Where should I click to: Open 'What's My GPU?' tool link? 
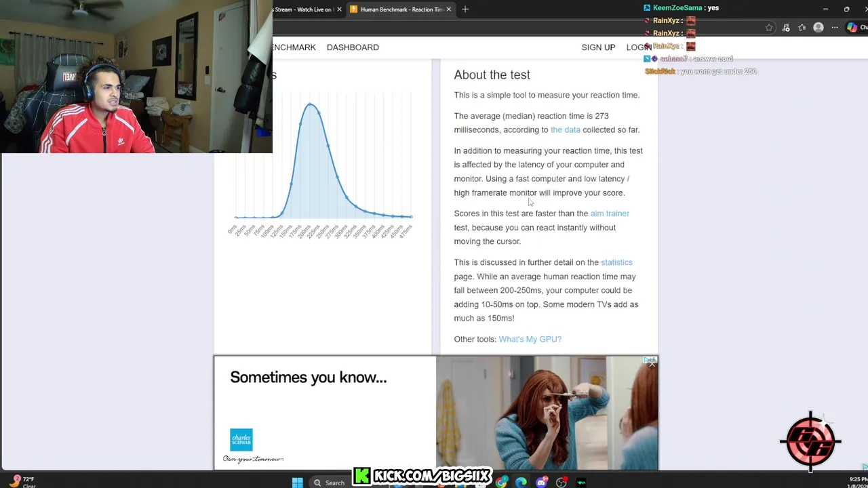click(x=530, y=339)
